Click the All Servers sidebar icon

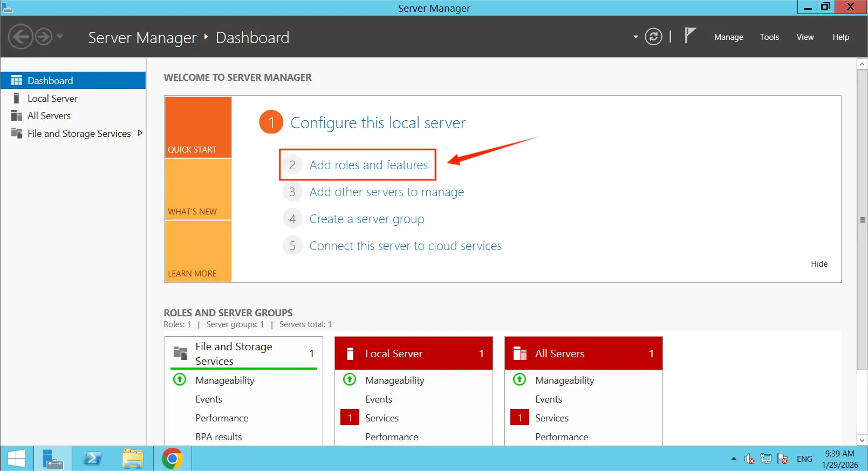(17, 116)
